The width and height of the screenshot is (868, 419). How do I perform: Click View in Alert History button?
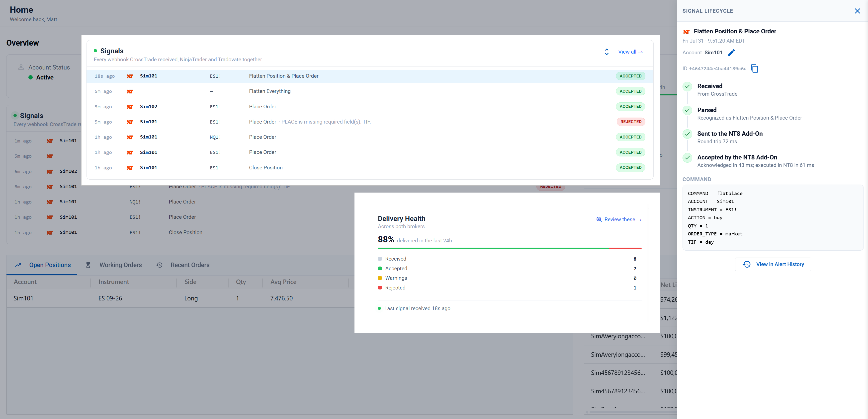click(x=773, y=264)
